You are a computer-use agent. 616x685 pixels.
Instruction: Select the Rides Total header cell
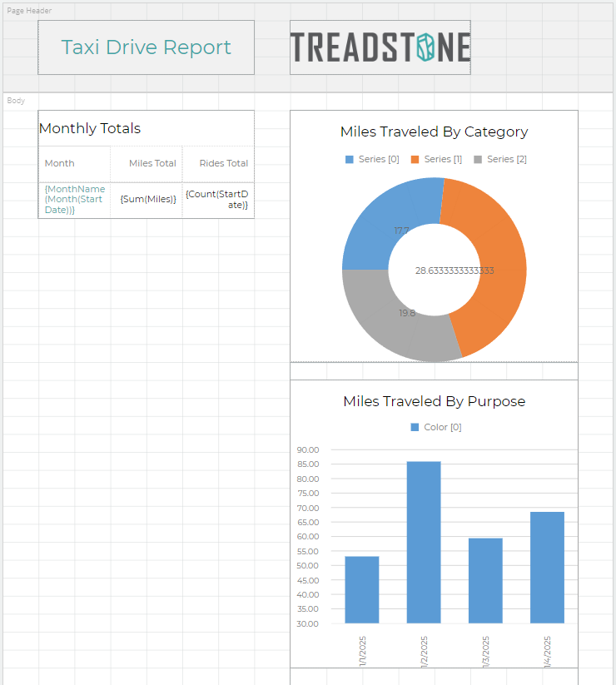(218, 164)
